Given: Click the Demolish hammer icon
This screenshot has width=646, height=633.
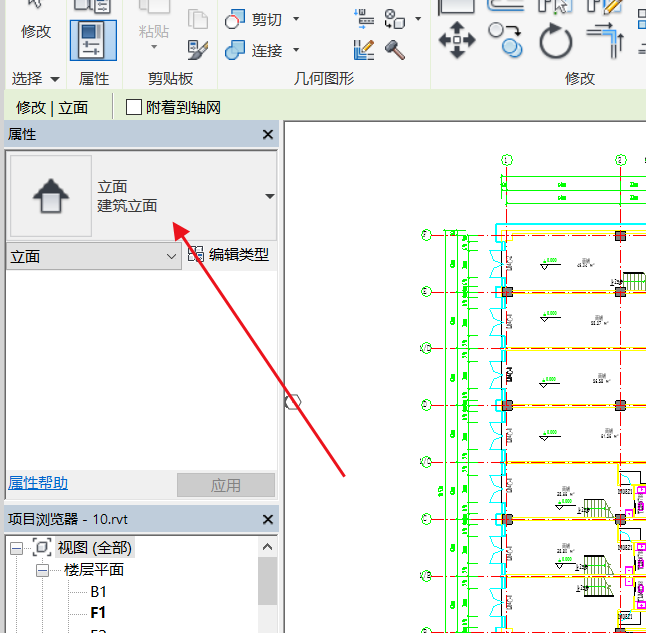Looking at the screenshot, I should coord(394,49).
